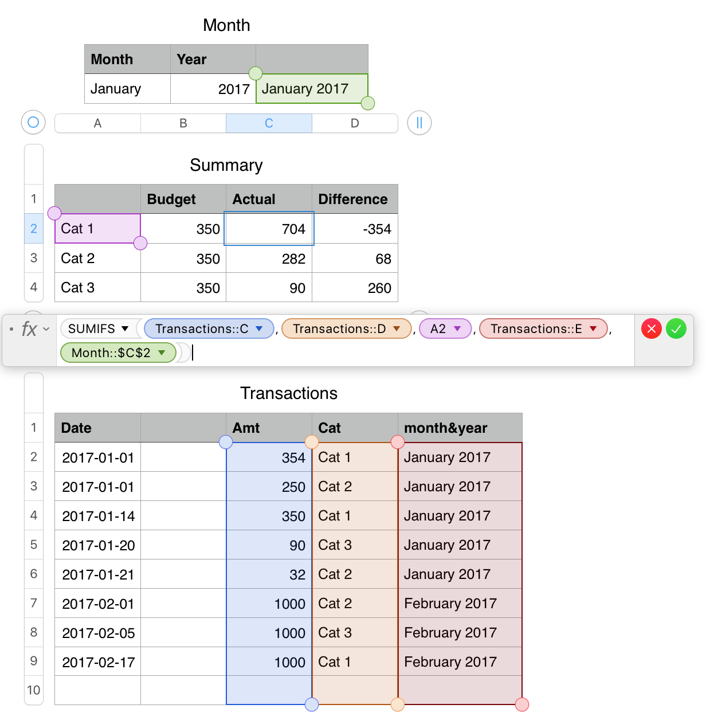Image resolution: width=706 pixels, height=728 pixels.
Task: Click the Transactions::E range top handle
Action: [x=398, y=442]
